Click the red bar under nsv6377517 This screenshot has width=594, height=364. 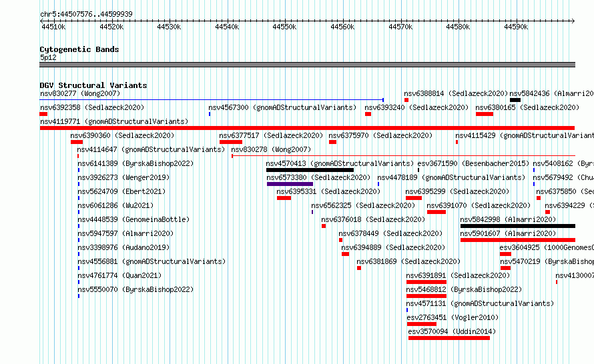coord(231,142)
